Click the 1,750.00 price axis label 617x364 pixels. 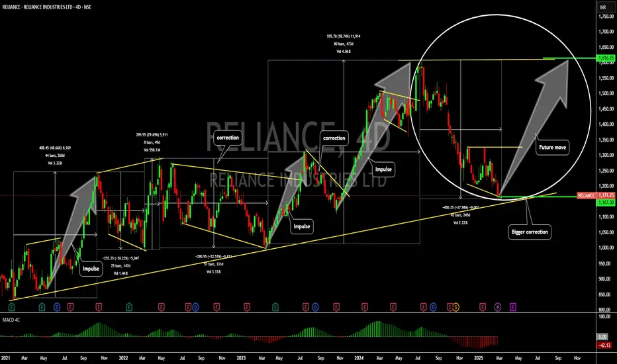point(606,17)
